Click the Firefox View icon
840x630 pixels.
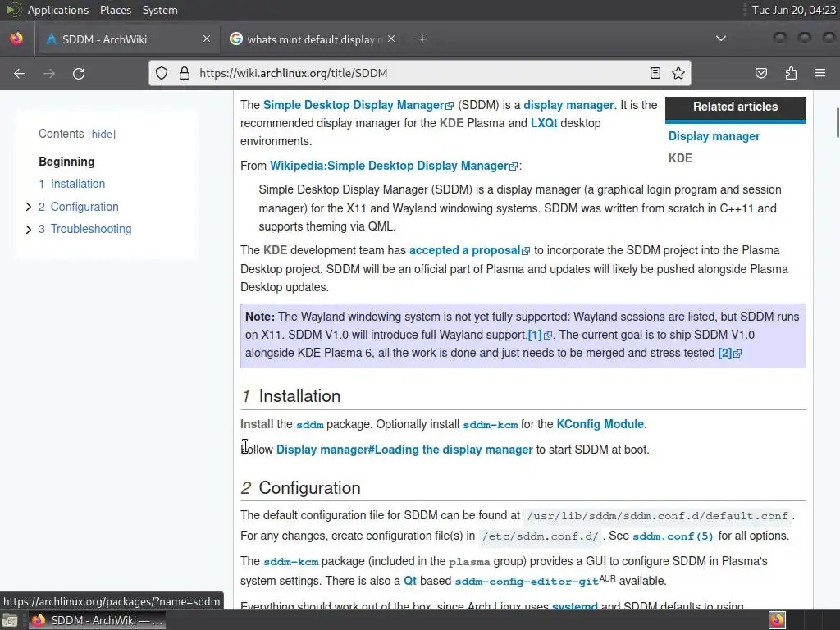coord(16,39)
